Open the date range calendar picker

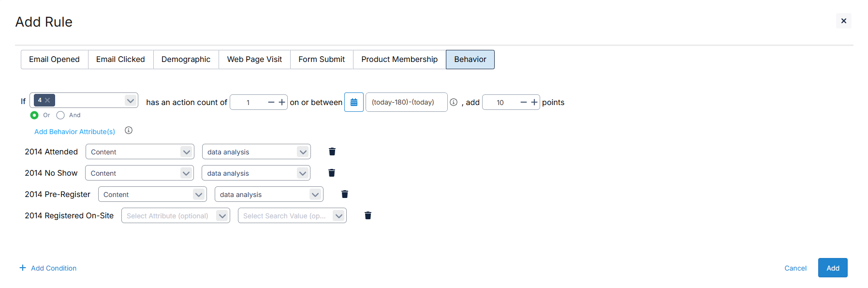click(354, 102)
